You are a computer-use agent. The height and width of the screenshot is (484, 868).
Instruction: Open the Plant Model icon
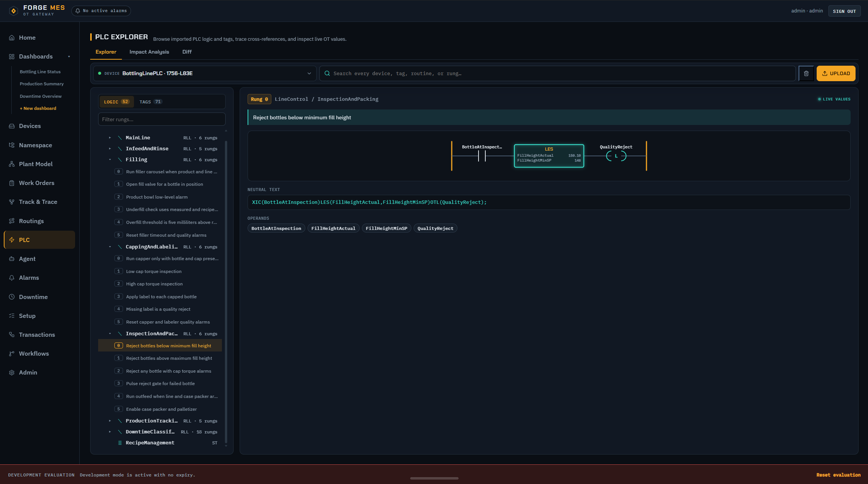point(12,164)
